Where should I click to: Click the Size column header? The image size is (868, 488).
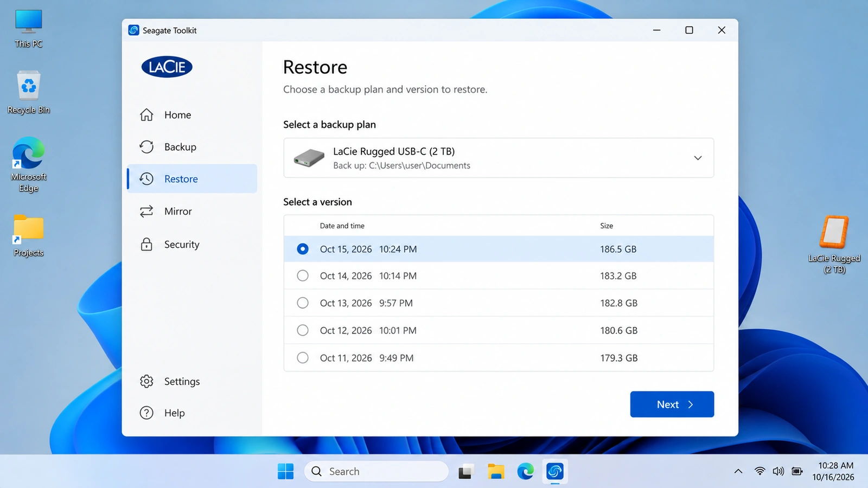607,226
